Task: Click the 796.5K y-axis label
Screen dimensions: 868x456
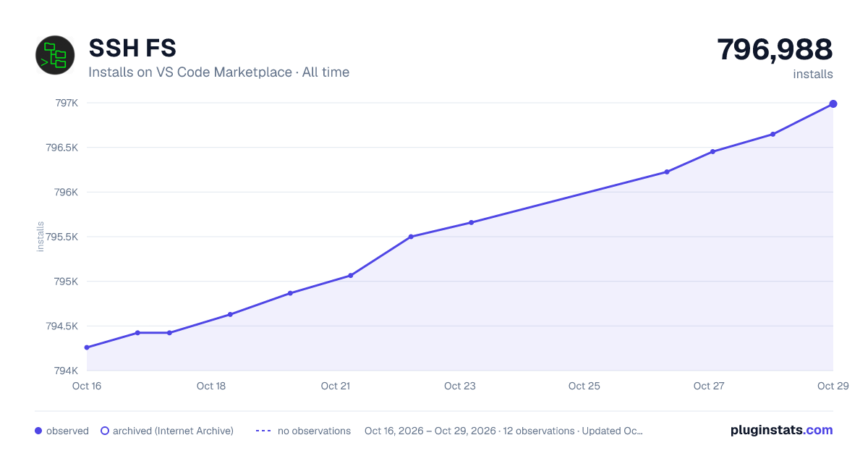Action: click(61, 148)
